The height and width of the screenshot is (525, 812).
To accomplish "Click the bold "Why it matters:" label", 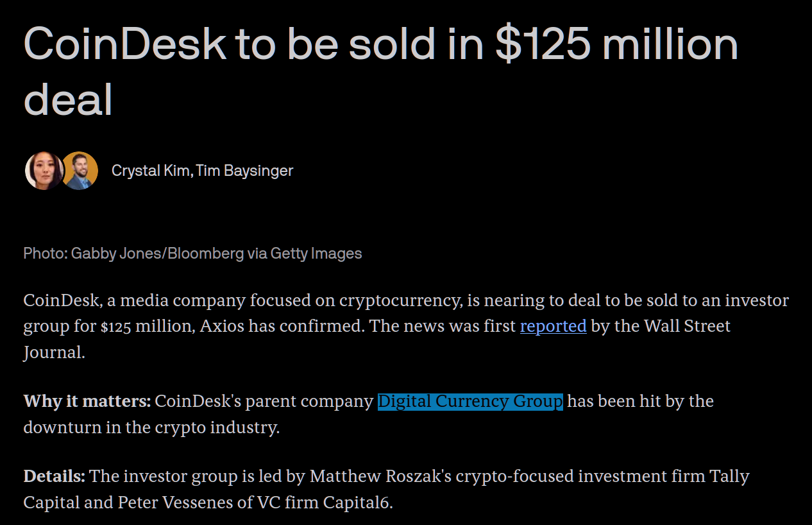I will pyautogui.click(x=87, y=402).
